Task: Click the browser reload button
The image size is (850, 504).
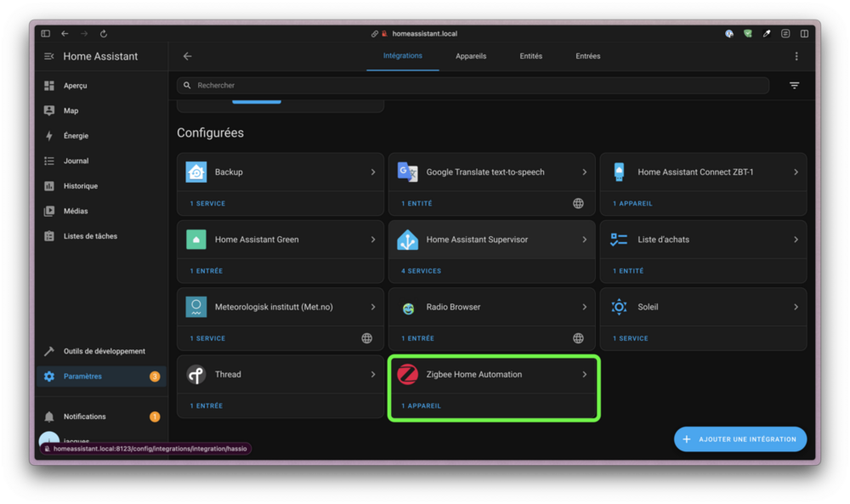Action: tap(104, 34)
